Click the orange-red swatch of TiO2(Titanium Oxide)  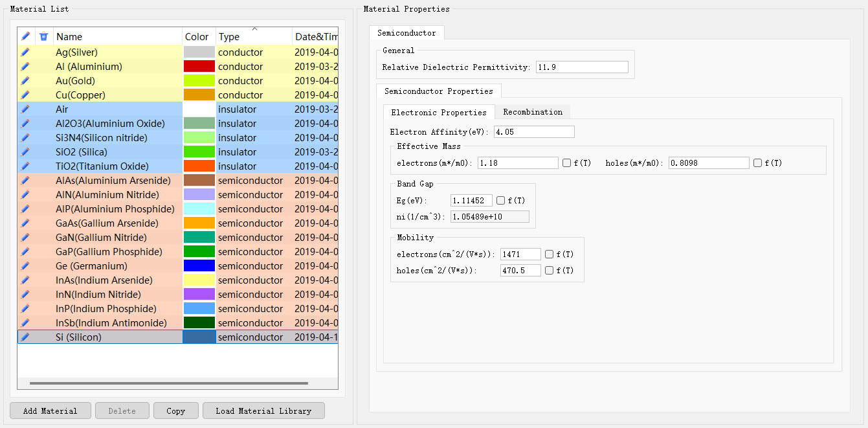(x=199, y=166)
